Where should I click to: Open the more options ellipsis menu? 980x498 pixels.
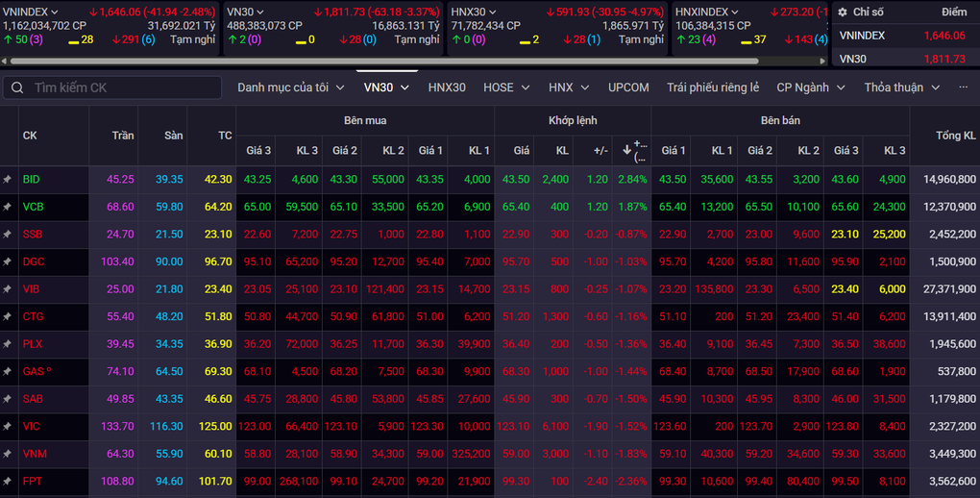[963, 87]
